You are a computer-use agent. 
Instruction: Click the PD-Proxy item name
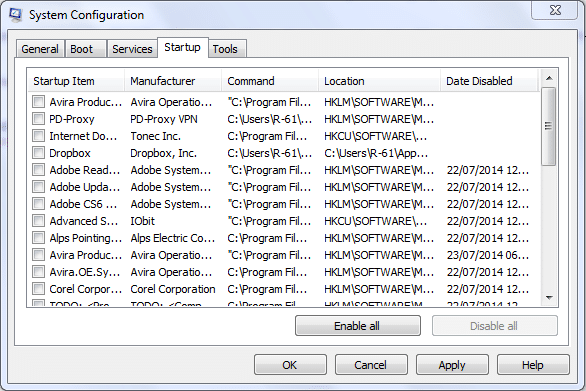(72, 119)
